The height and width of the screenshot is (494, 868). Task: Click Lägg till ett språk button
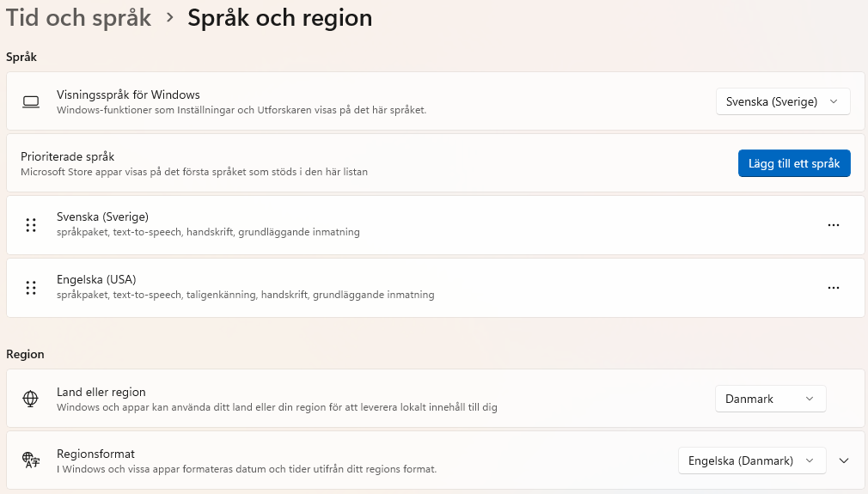point(793,163)
